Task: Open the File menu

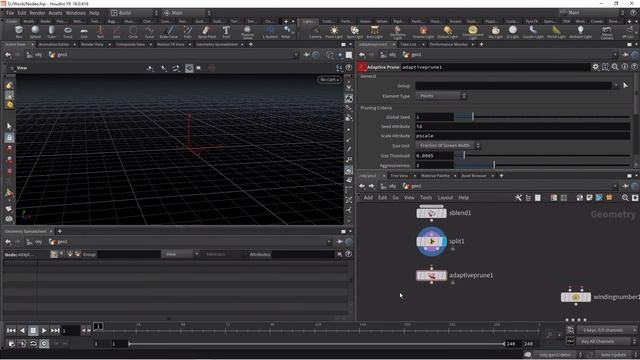Action: tap(10, 13)
